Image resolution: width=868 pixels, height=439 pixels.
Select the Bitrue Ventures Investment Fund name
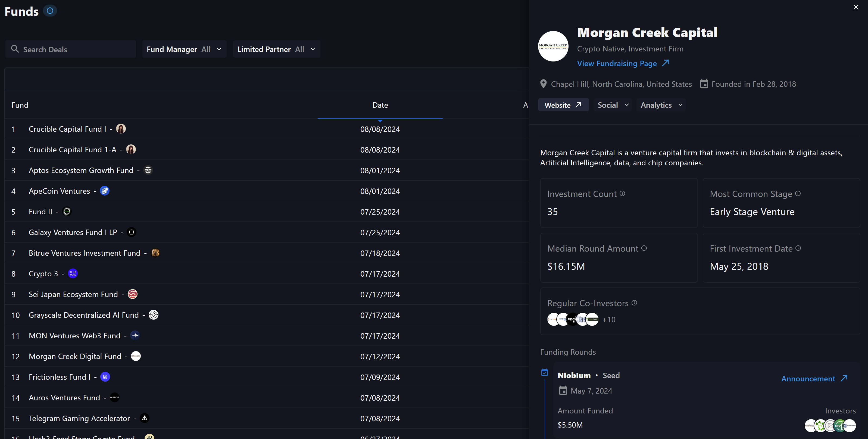click(x=84, y=253)
